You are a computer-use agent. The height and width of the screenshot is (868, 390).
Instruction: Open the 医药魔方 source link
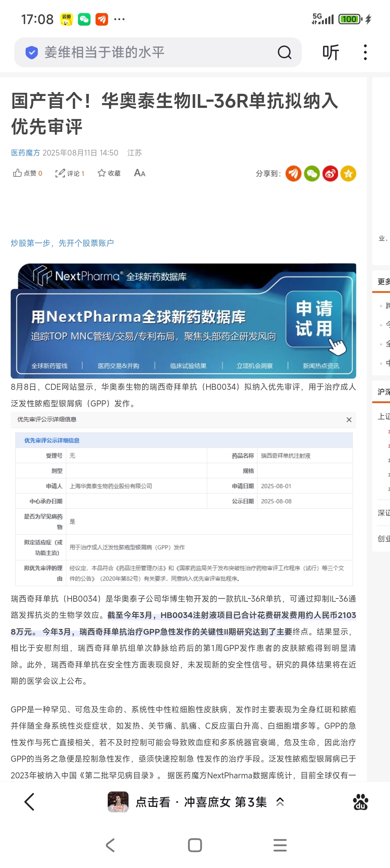(25, 153)
